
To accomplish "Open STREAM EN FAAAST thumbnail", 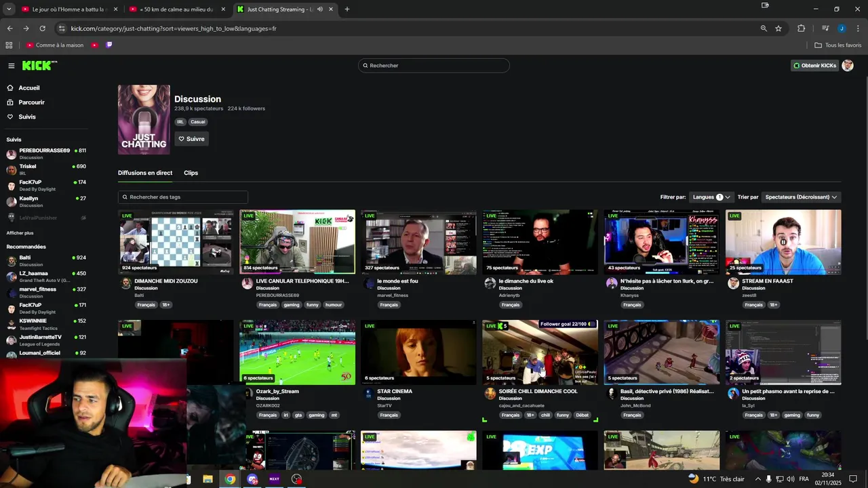I will 783,242.
